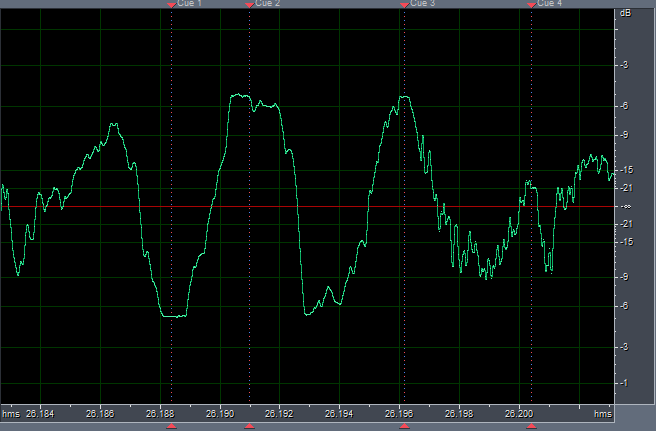
Task: Click the bottom red triangle under Cue 4
Action: pyautogui.click(x=531, y=426)
